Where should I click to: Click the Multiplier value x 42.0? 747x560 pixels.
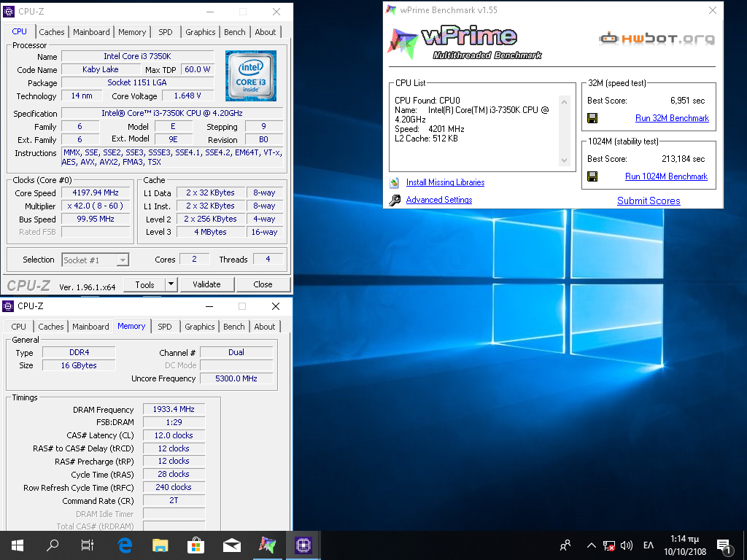[96, 206]
